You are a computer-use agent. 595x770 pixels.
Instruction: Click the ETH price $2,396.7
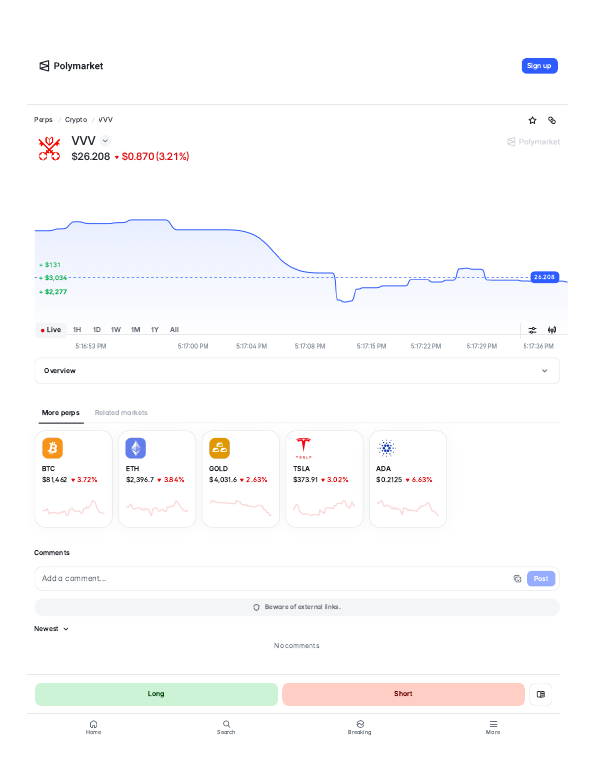click(x=140, y=480)
